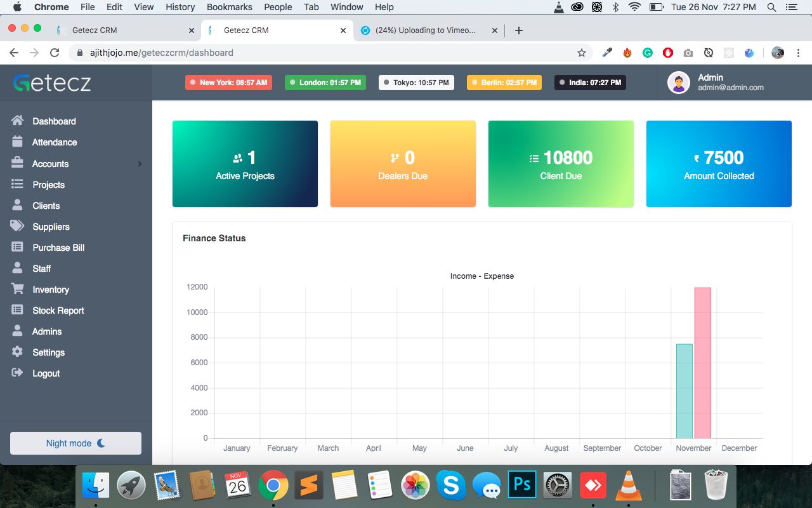
Task: Open a new tab with the plus button
Action: click(518, 30)
